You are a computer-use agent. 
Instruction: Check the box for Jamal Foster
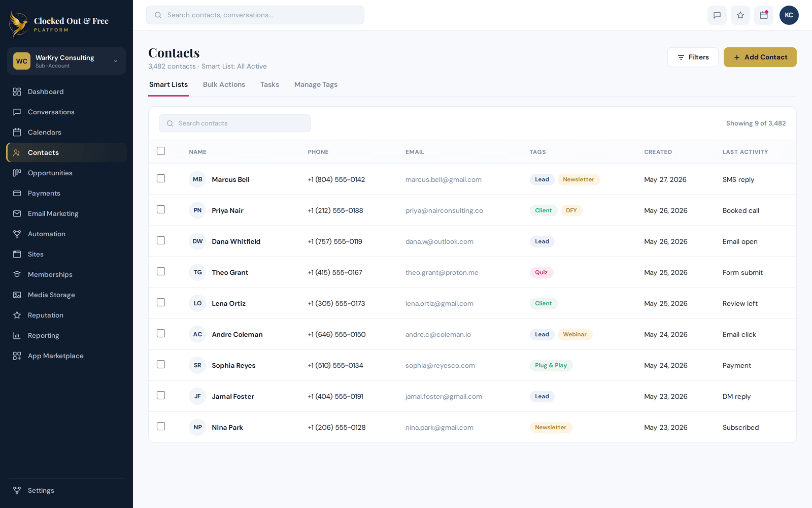pos(161,395)
